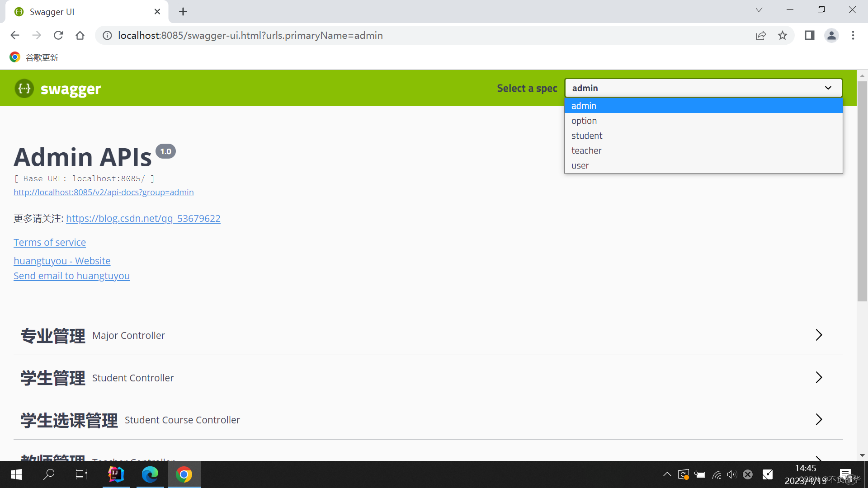Image resolution: width=868 pixels, height=488 pixels.
Task: Click the volume icon in system tray
Action: [732, 474]
